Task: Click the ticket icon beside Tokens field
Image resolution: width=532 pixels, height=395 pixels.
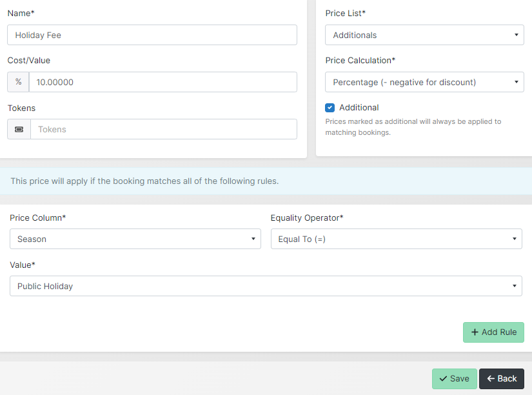Action: point(19,129)
